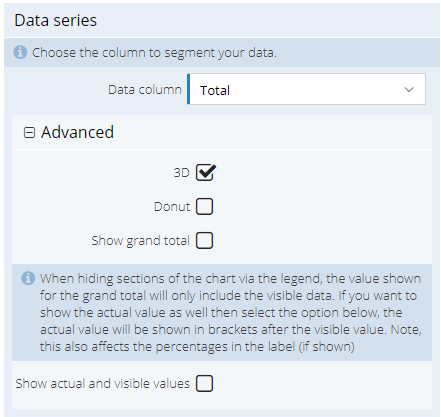Enable the Donut checkbox
Image resolution: width=441 pixels, height=417 pixels.
pyautogui.click(x=204, y=207)
